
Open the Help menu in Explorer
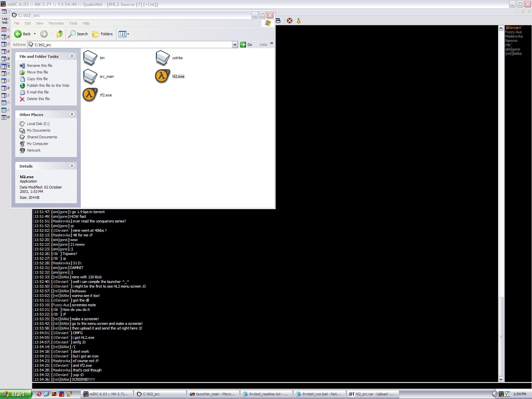pyautogui.click(x=86, y=23)
